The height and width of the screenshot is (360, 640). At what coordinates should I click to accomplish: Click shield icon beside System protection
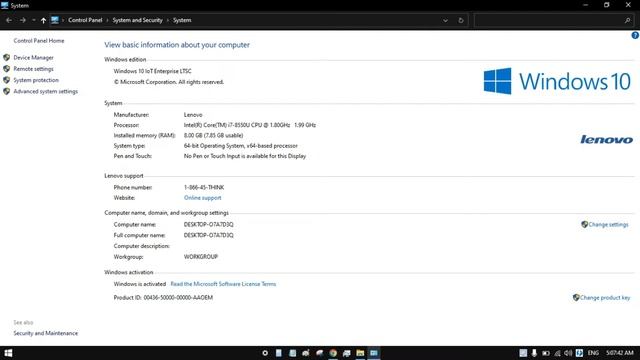[x=7, y=80]
